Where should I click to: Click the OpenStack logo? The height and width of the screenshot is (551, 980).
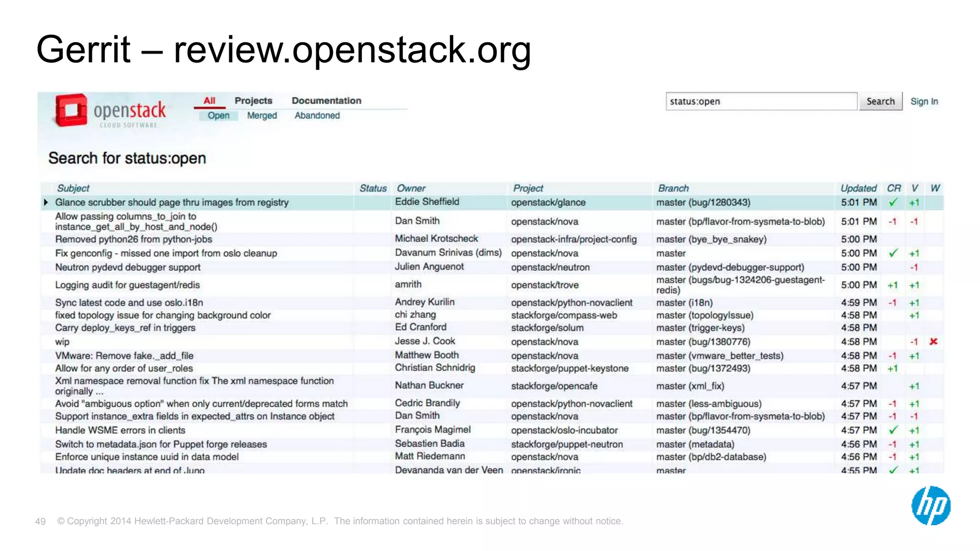click(111, 111)
